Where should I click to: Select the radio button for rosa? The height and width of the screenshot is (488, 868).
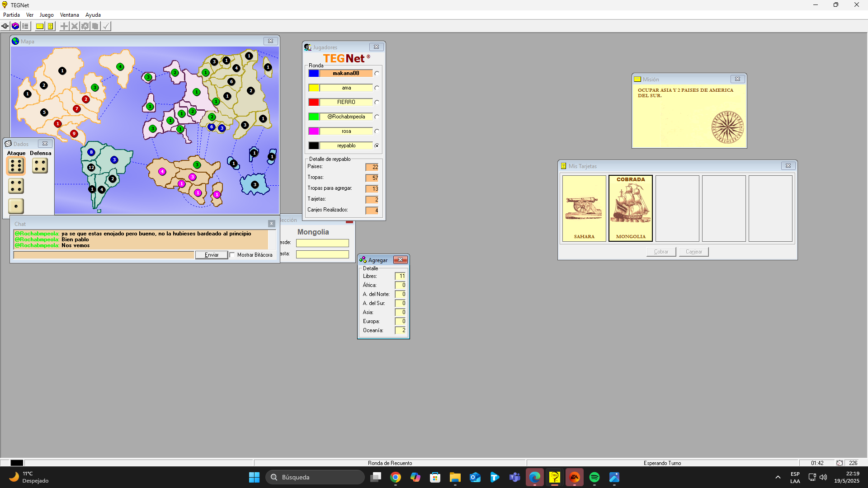[377, 131]
